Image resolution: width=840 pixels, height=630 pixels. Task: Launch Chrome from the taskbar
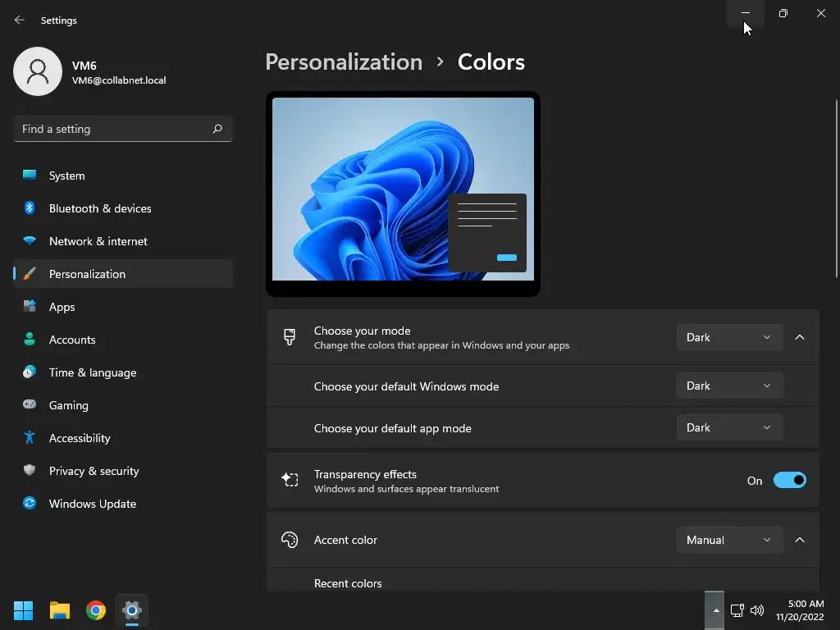pos(96,610)
